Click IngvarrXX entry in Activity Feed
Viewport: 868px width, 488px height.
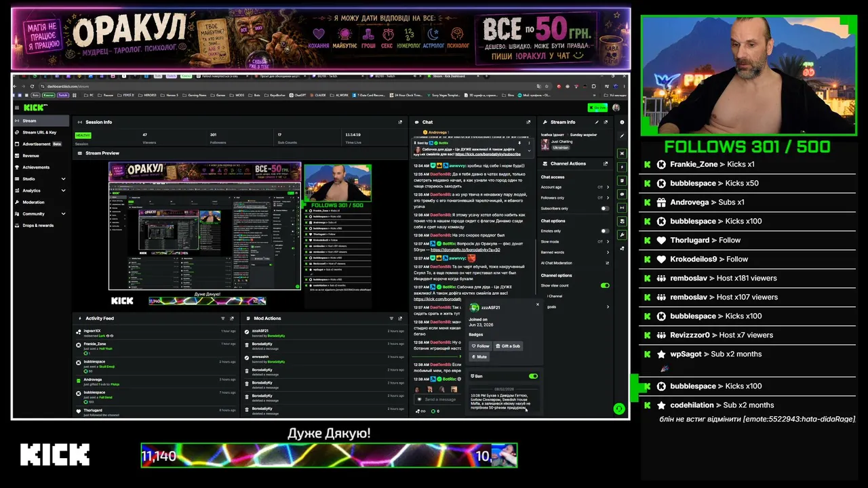[155, 332]
